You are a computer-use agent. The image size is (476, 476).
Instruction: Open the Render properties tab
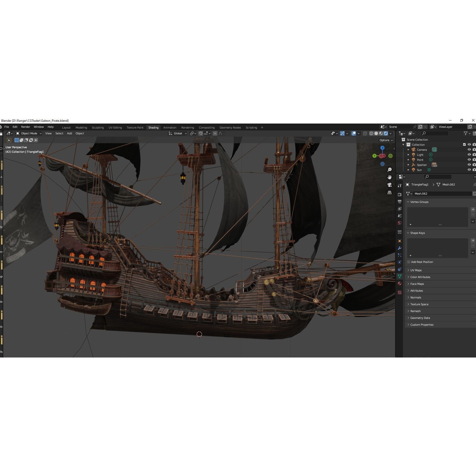(x=400, y=194)
